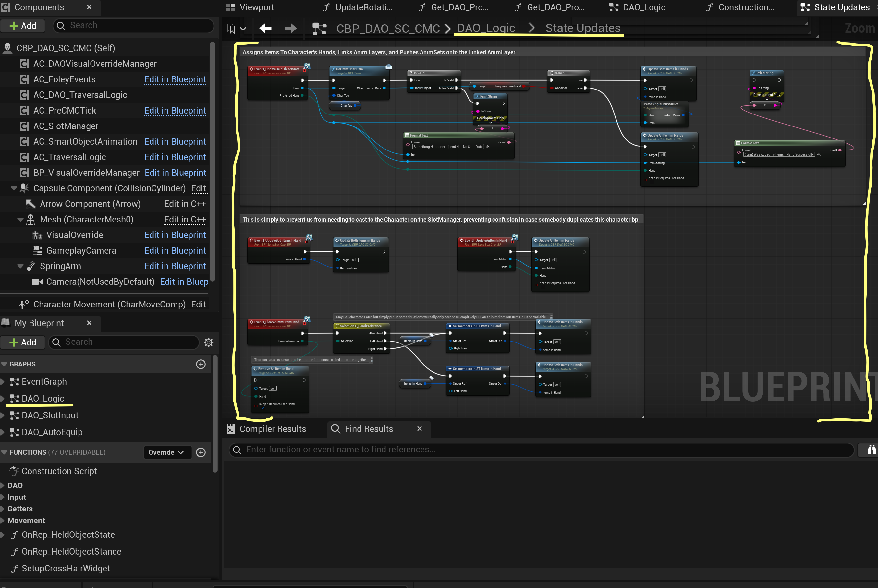
Task: Navigate back with the left arrow
Action: click(265, 28)
